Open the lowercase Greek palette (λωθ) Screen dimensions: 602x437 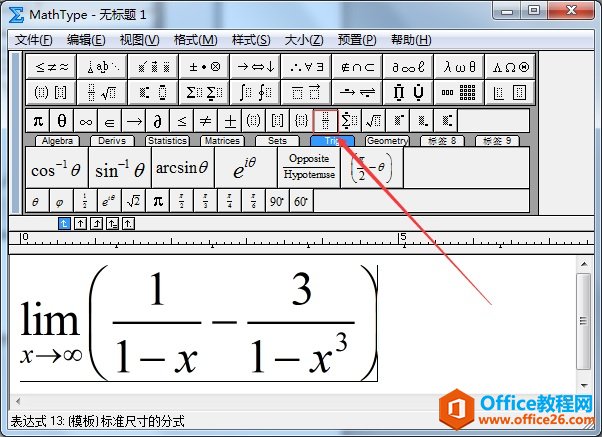coord(460,67)
